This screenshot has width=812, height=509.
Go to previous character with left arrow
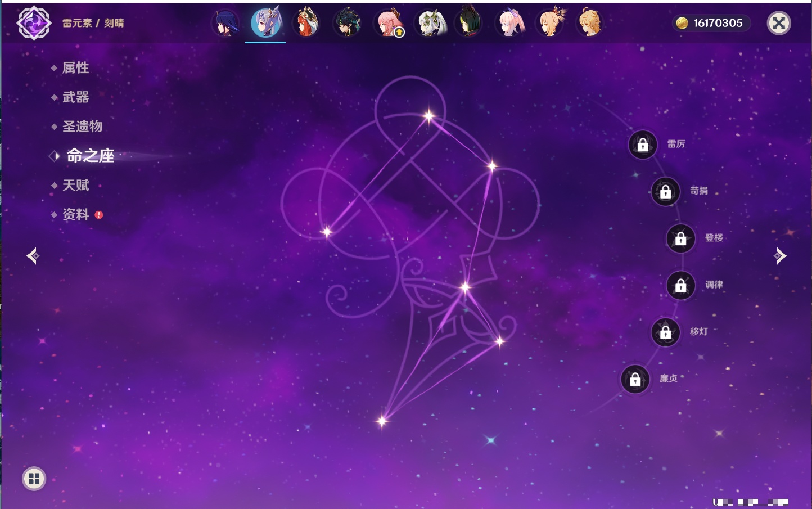tap(33, 256)
